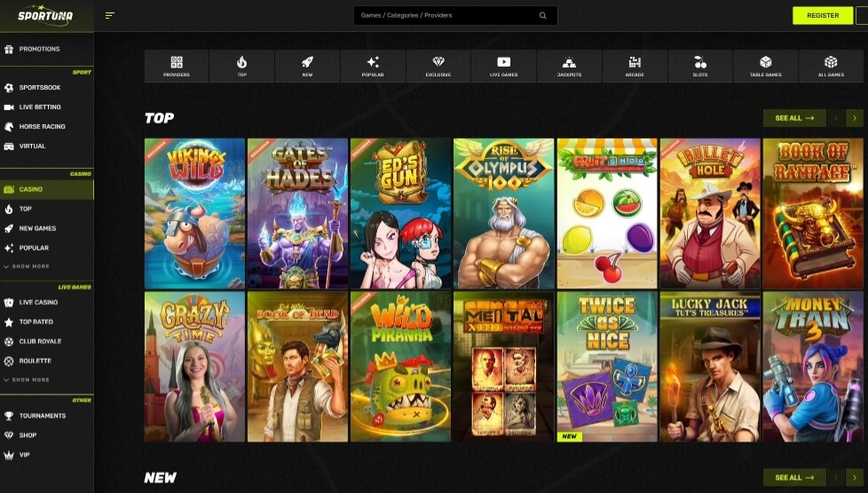Open the Shop in the sidebar
The image size is (868, 493).
(x=47, y=435)
